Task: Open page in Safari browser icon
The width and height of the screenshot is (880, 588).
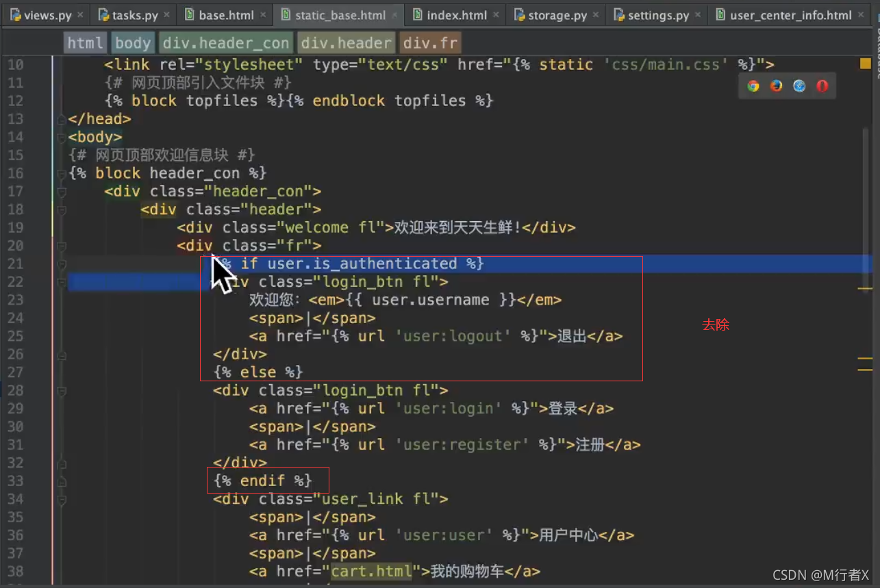Action: [799, 86]
